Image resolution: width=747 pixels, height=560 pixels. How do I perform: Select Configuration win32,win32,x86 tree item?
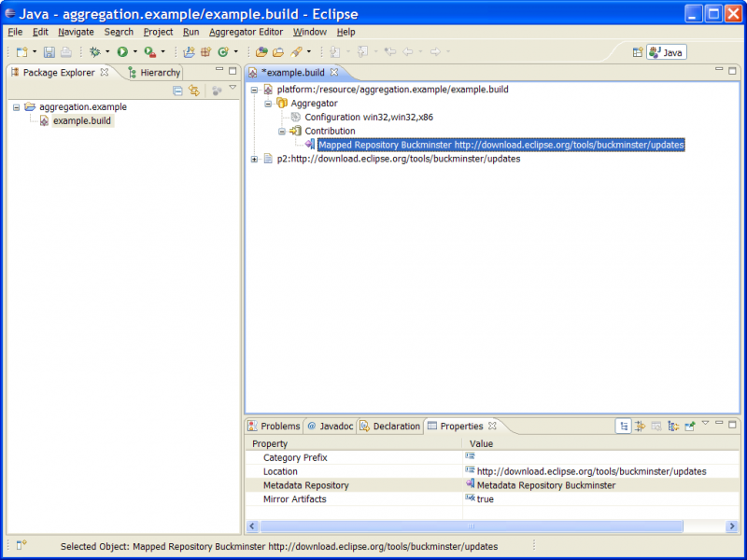[369, 118]
